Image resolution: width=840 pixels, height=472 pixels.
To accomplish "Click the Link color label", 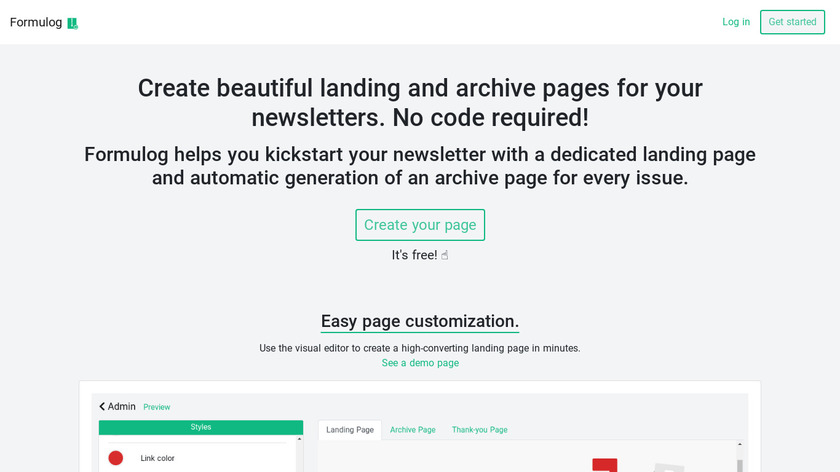I will coord(158,458).
